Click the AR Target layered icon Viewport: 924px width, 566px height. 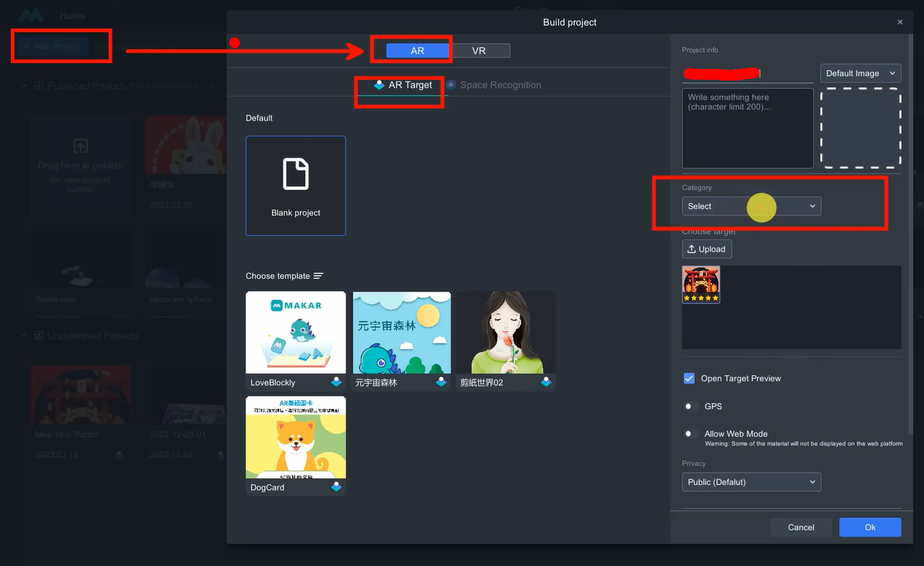pos(379,85)
